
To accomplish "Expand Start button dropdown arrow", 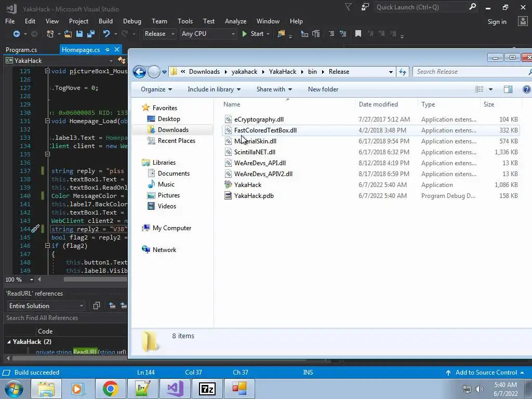I will [268, 34].
